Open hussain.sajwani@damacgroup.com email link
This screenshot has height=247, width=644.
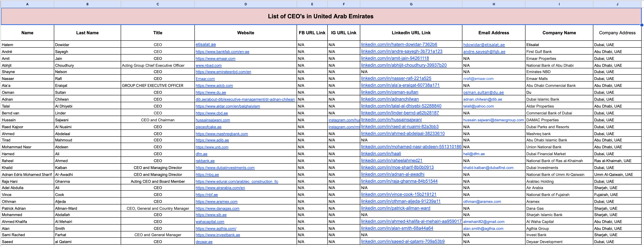[494, 120]
